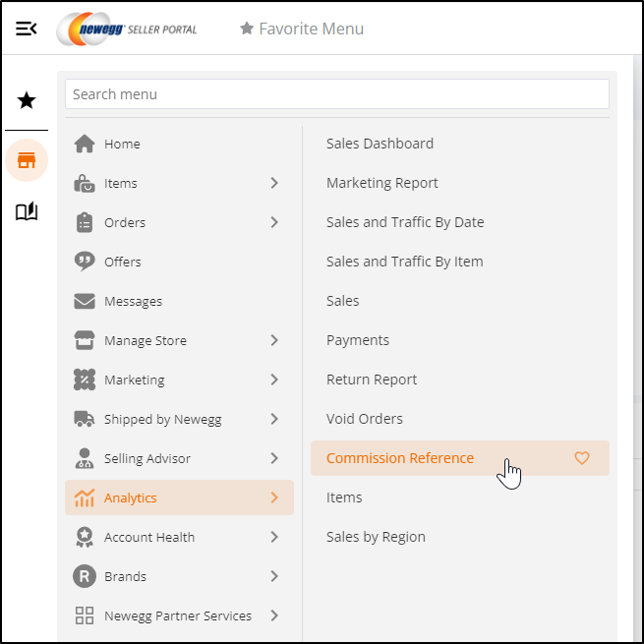Open Commission Reference
Screen dimensions: 644x644
point(400,458)
